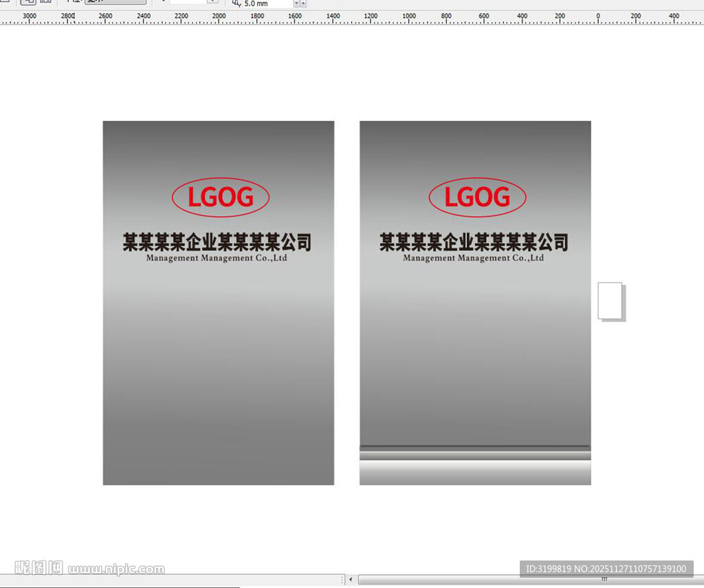Viewport: 704px width, 588px height.
Task: Click the nudge offset stepper arrows
Action: (297, 3)
